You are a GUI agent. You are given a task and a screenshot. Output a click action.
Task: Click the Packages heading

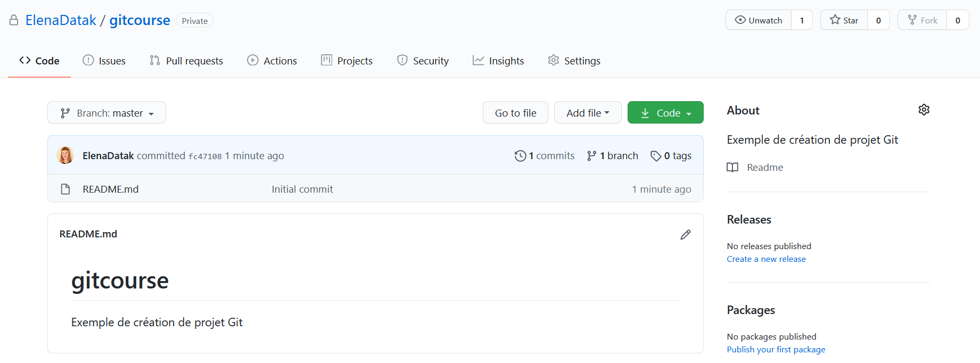[x=751, y=310]
